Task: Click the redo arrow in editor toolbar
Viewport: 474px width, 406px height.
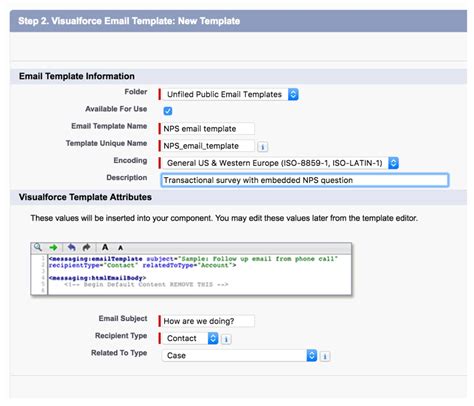Action: point(87,247)
